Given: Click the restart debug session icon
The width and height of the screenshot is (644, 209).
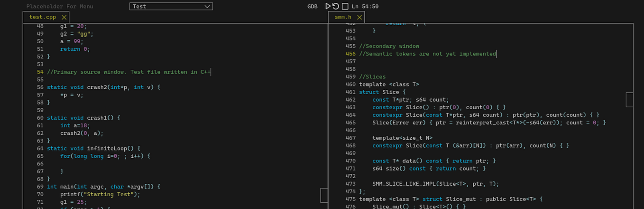Looking at the screenshot, I should pos(336,6).
